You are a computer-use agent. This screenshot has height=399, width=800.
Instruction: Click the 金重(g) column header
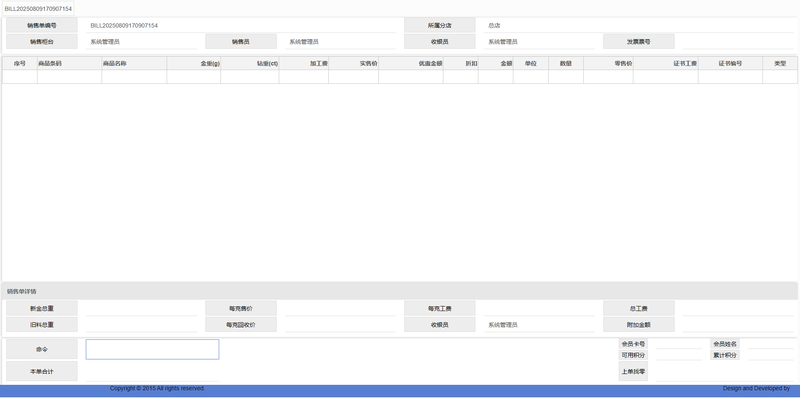click(193, 63)
